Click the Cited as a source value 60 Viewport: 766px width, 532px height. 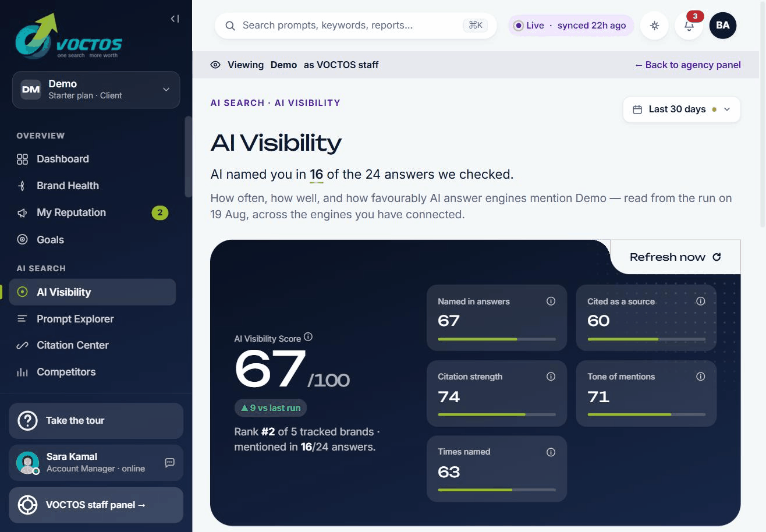pyautogui.click(x=598, y=321)
